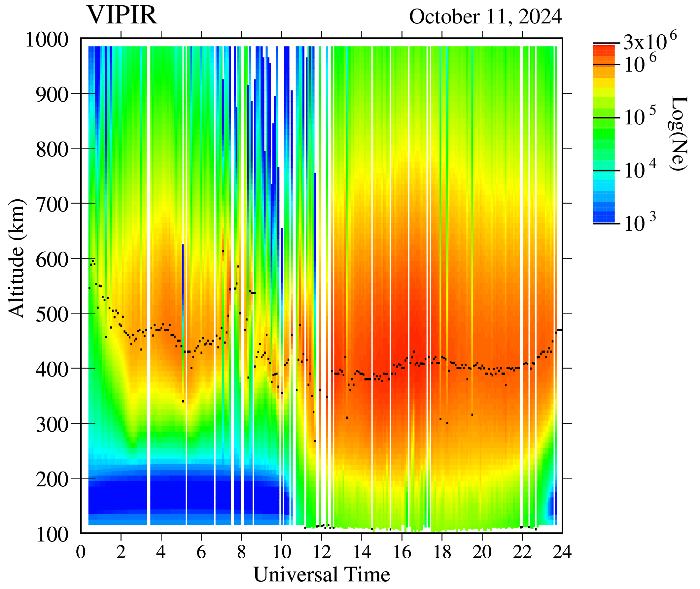Click the Altitude (km) axis label
The width and height of the screenshot is (700, 589).
pyautogui.click(x=17, y=258)
